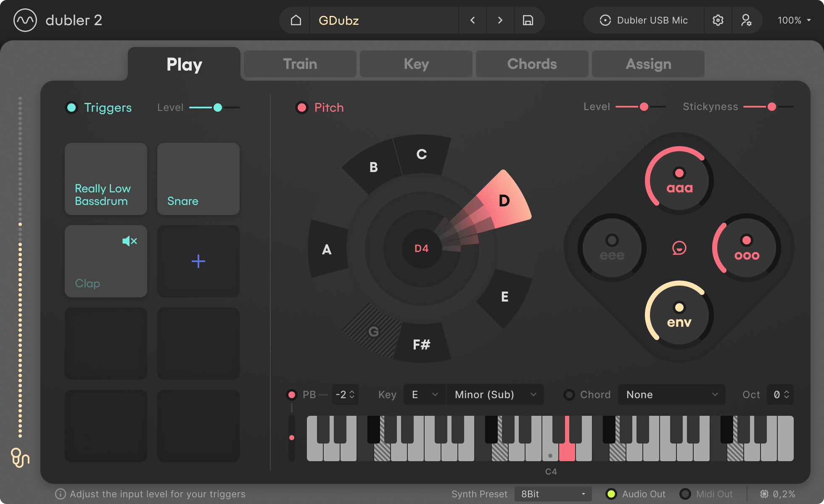
Task: Toggle the Pitch section on or off
Action: click(x=301, y=108)
